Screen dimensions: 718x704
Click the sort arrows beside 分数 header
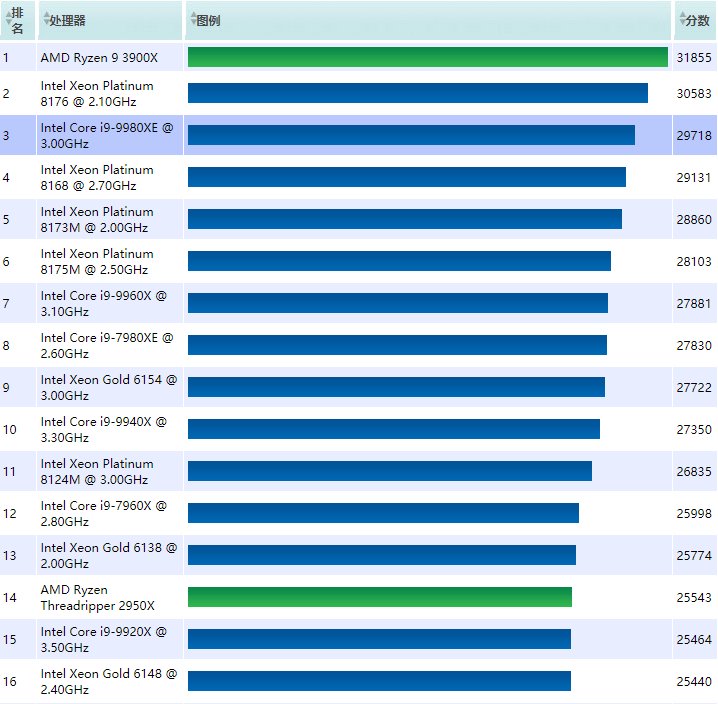click(x=680, y=20)
